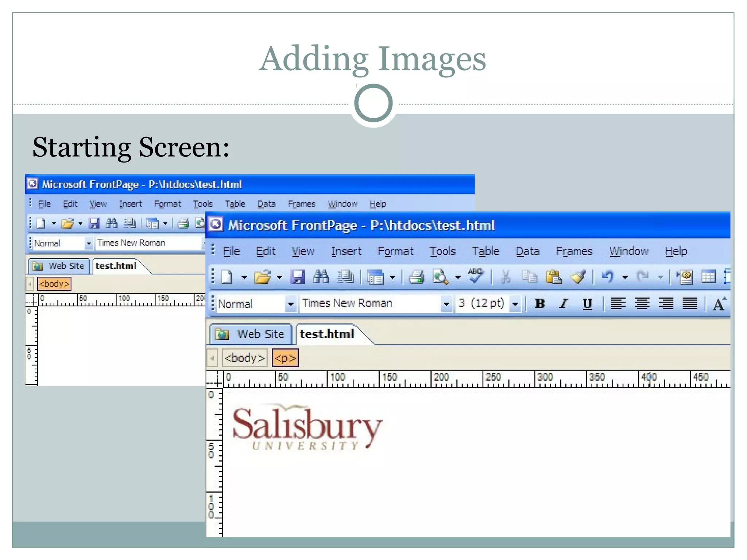Click Insert Table grid icon
The height and width of the screenshot is (560, 747).
[x=708, y=277]
